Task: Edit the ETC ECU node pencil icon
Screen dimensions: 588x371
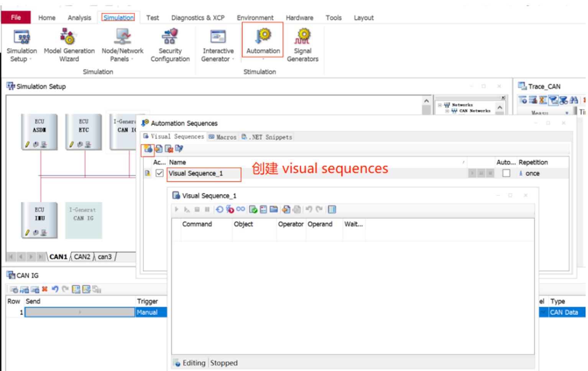Action: [x=71, y=144]
